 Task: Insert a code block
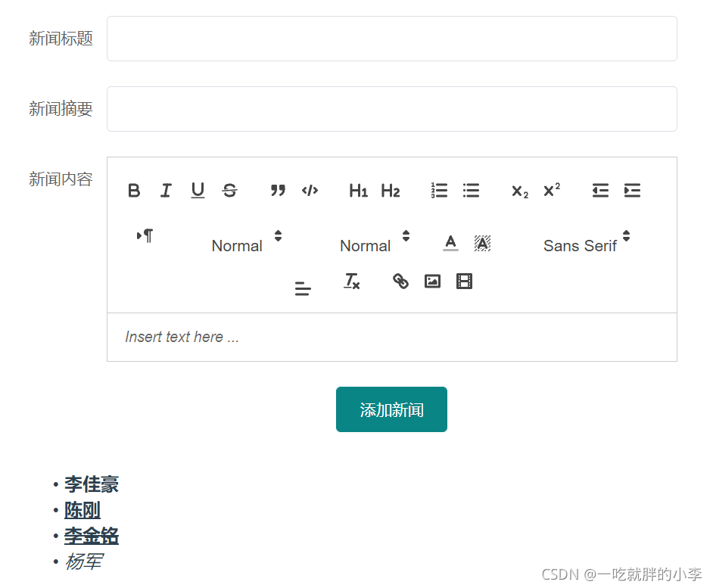click(x=310, y=191)
